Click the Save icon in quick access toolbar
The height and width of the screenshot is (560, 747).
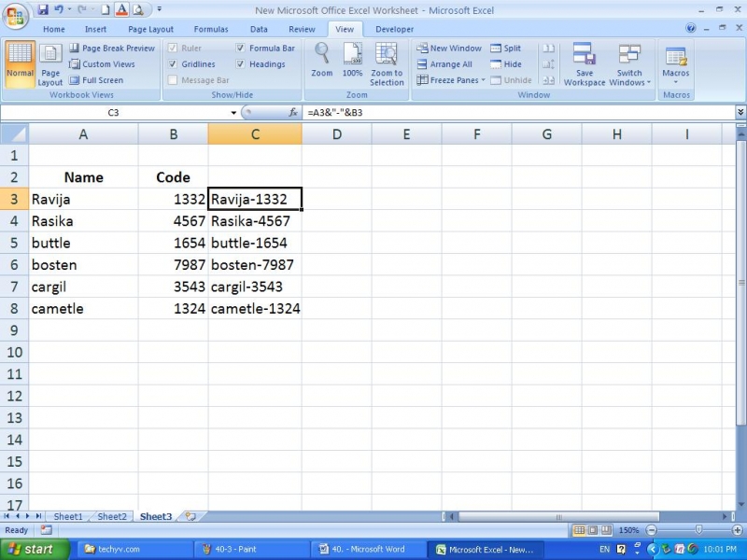(43, 9)
